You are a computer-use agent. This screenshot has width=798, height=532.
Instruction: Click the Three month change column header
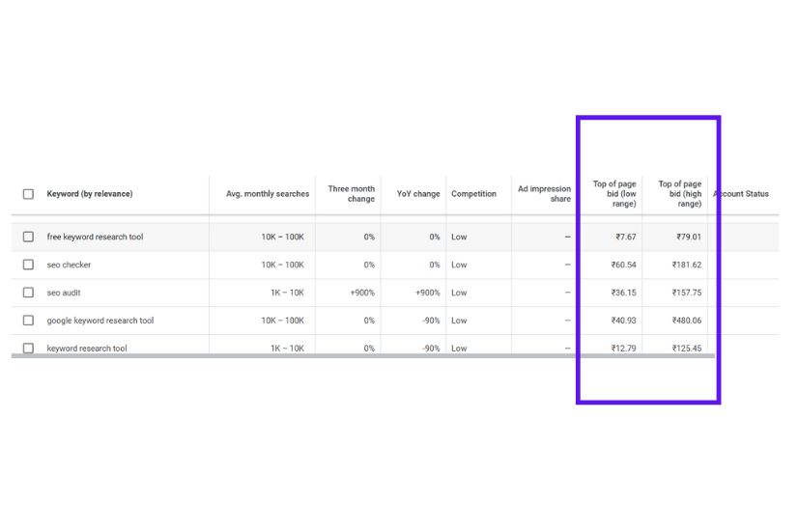click(351, 194)
